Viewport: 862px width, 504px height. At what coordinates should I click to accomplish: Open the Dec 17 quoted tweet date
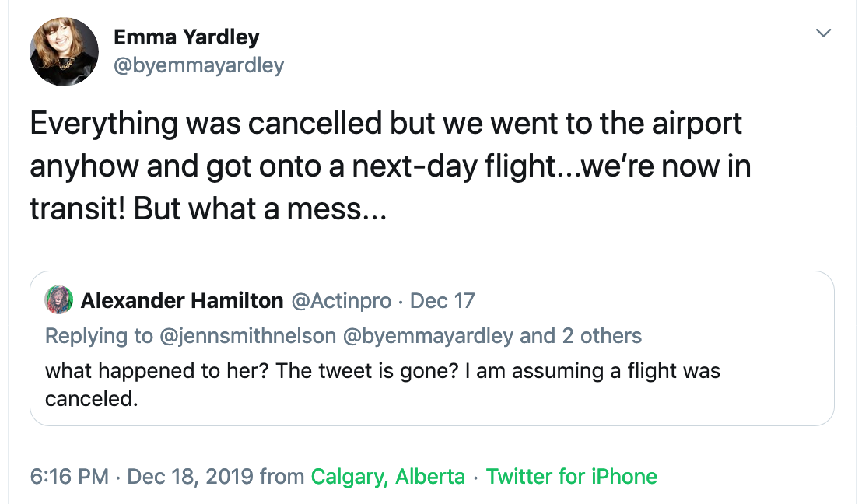pos(442,301)
